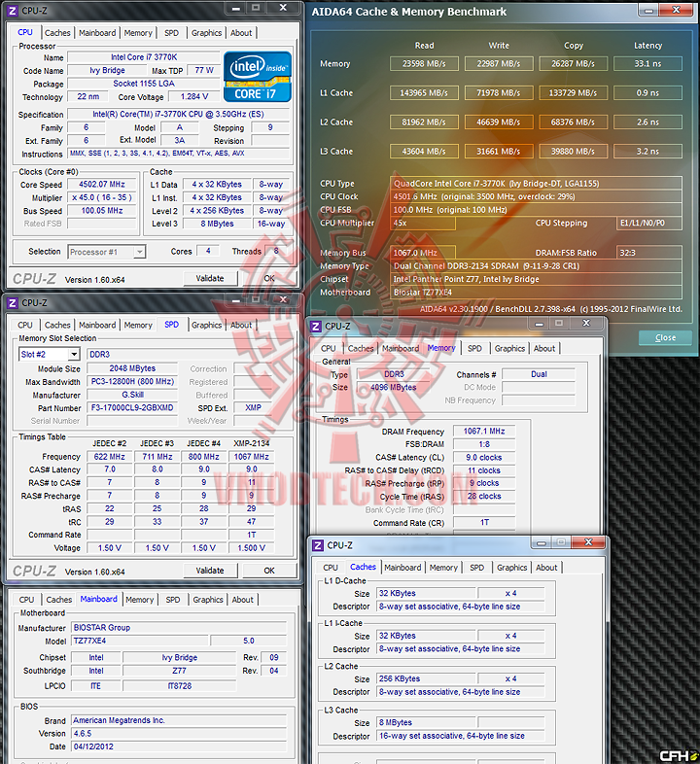The image size is (700, 764).
Task: Open the Processor #1 selection dropdown
Action: [x=139, y=252]
